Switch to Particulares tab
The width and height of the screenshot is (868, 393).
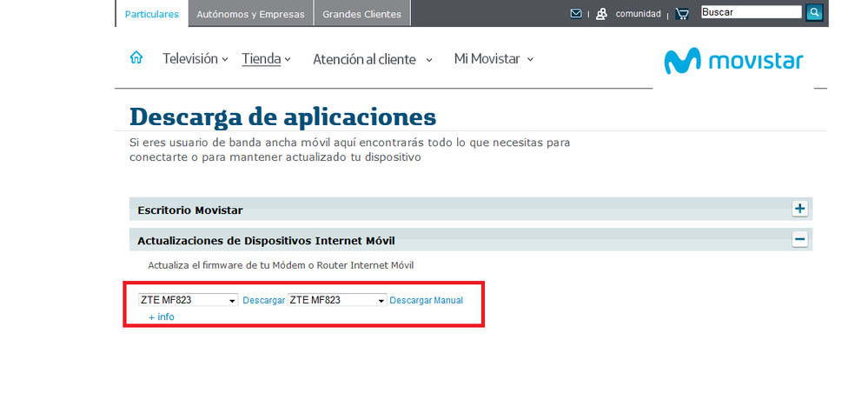pos(152,14)
